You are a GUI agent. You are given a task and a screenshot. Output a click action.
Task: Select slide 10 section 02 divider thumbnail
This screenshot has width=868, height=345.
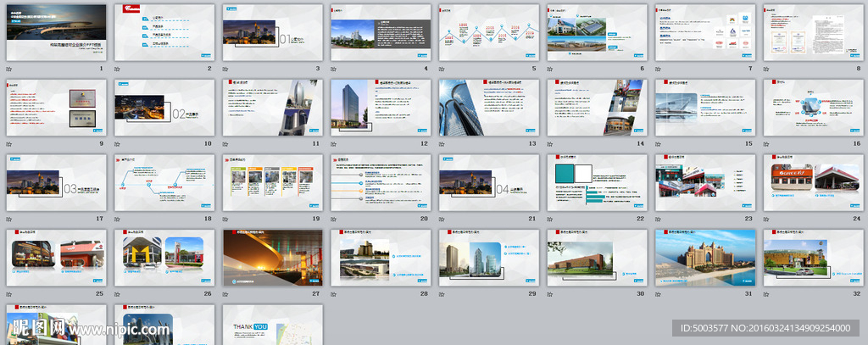[x=164, y=108]
